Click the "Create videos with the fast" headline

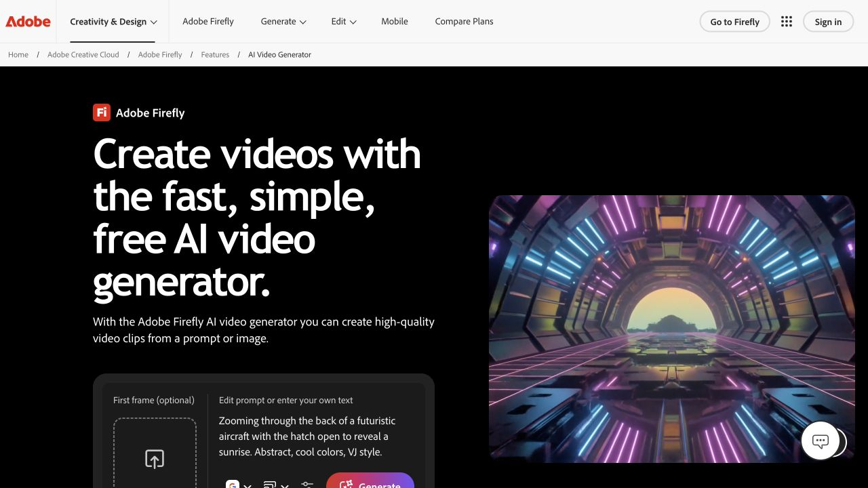tap(257, 218)
